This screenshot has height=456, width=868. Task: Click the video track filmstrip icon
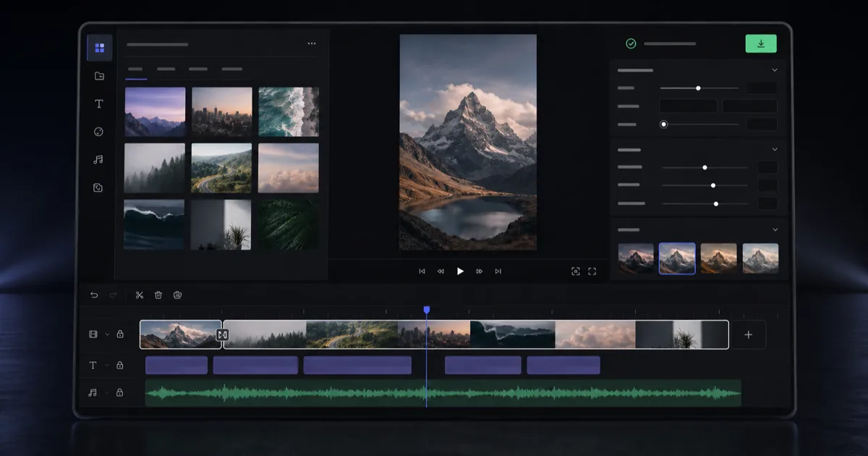pyautogui.click(x=93, y=334)
